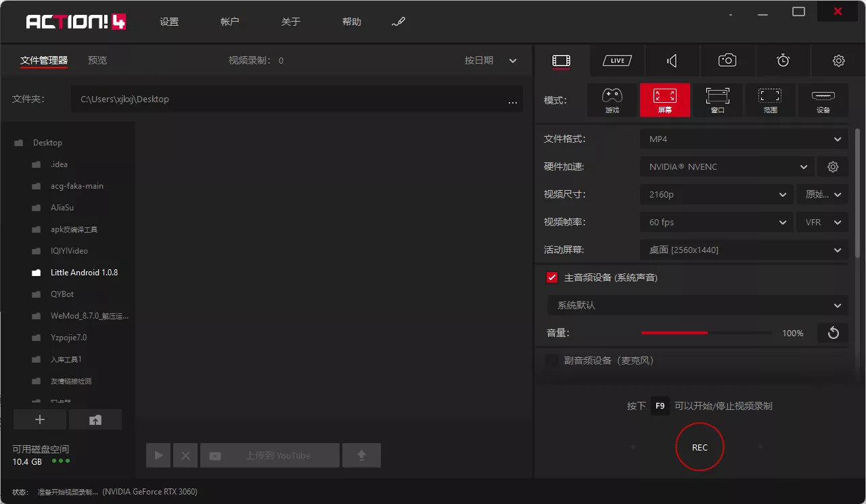Open the sort by date dropdown
Screen dimensions: 866x504
pyautogui.click(x=491, y=61)
